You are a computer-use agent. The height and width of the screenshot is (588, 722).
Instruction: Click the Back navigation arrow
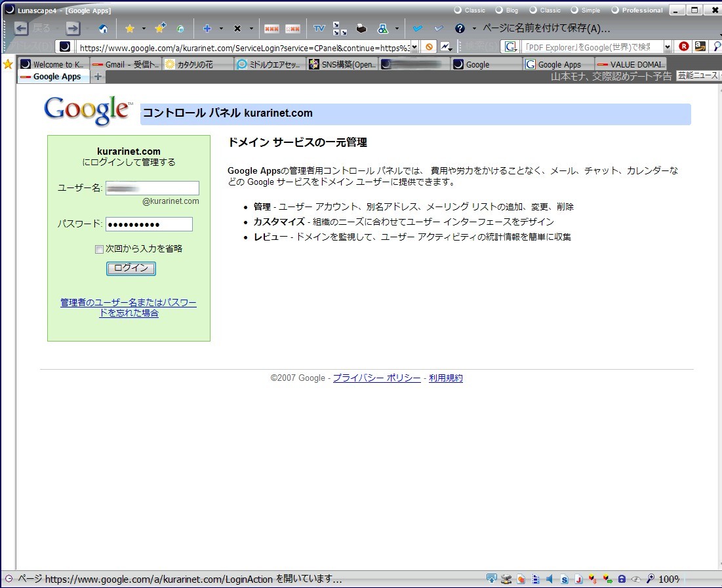(21, 29)
